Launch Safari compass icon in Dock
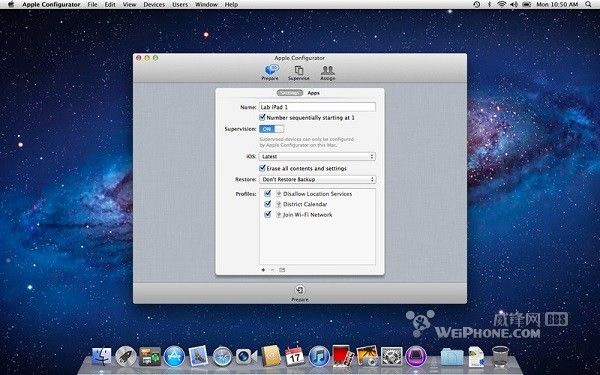 (222, 356)
